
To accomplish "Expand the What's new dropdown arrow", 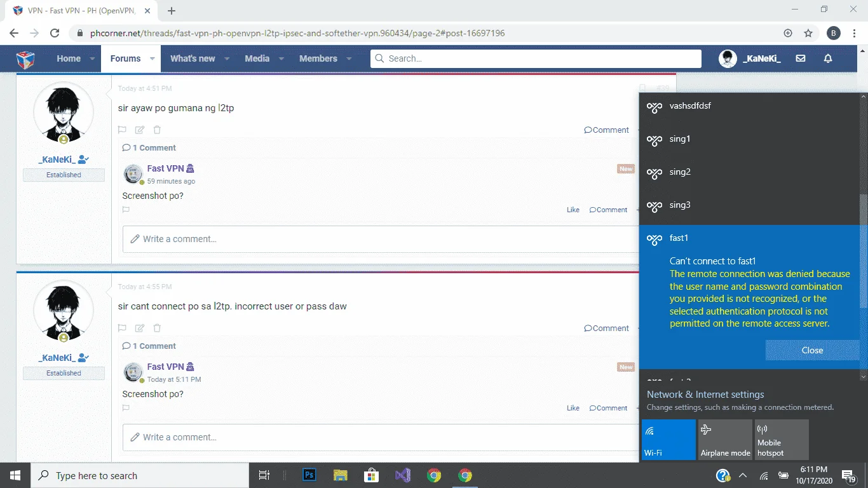I will coord(227,58).
